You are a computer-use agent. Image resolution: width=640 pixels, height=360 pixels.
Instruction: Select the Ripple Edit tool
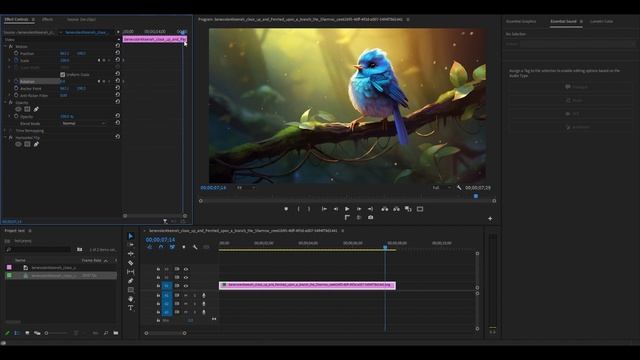[131, 253]
